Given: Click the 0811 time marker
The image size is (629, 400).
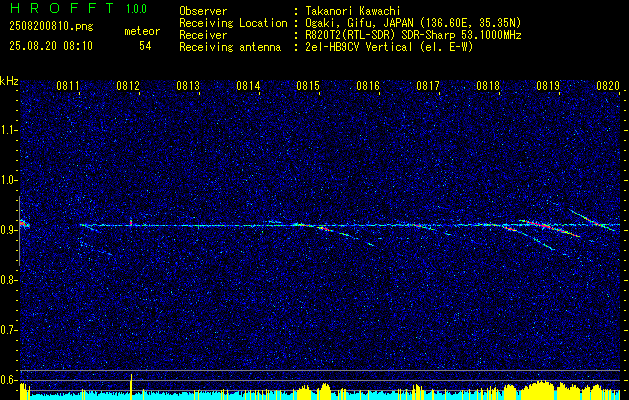Looking at the screenshot, I should [x=68, y=85].
